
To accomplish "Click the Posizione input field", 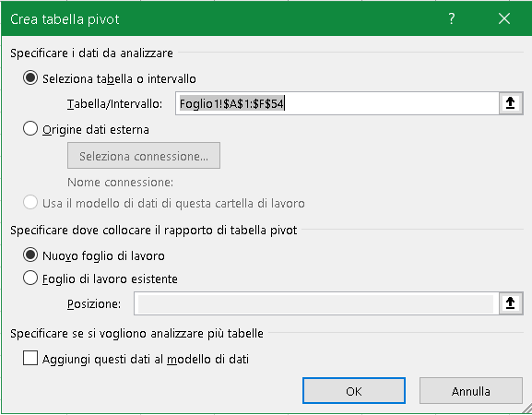I will pos(316,303).
